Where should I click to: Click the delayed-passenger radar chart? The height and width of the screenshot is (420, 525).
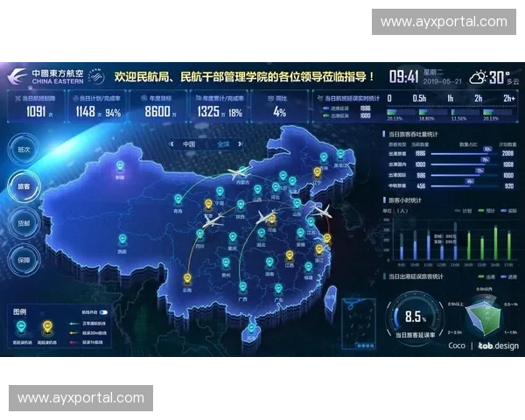[x=484, y=318]
